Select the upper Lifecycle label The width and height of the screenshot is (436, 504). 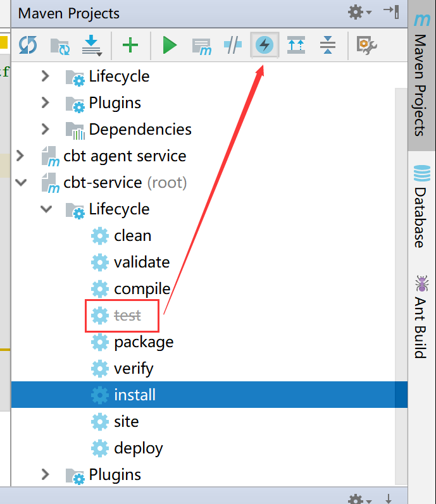tap(120, 77)
